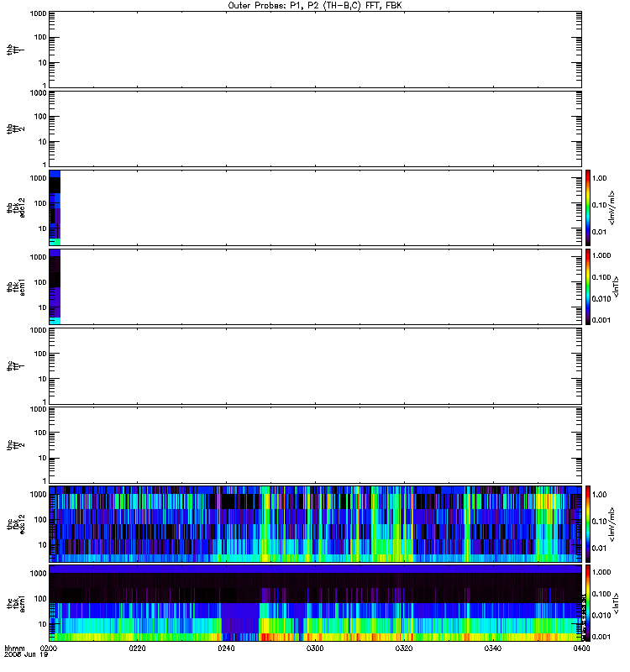
Task: Click the '0300' time axis label
Action: point(315,648)
